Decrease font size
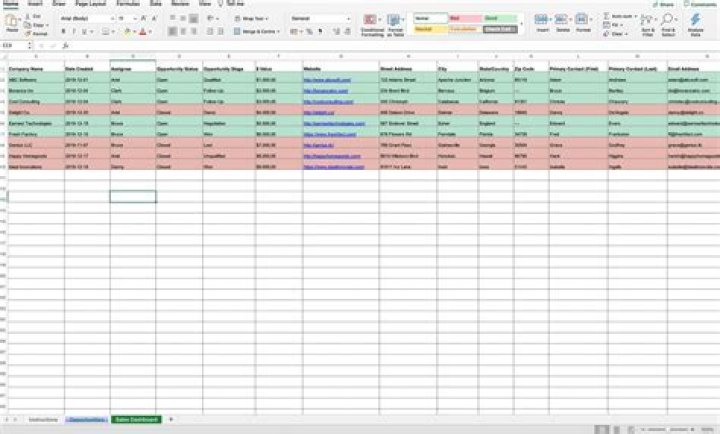720x434 pixels. click(x=154, y=18)
